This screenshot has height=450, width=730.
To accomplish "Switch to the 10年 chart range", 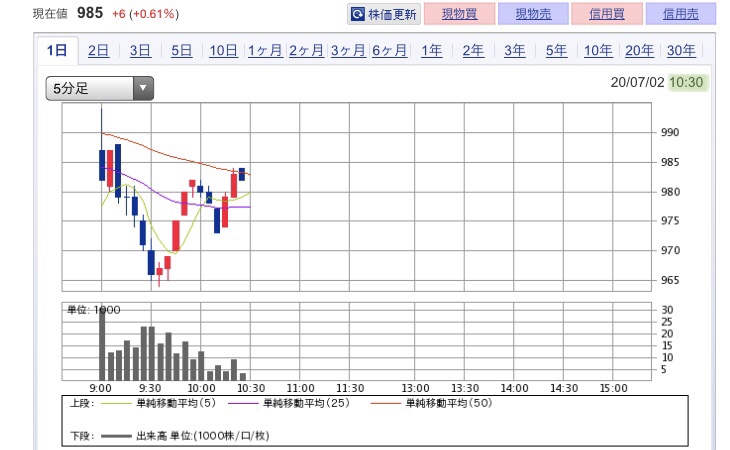I will click(x=598, y=51).
